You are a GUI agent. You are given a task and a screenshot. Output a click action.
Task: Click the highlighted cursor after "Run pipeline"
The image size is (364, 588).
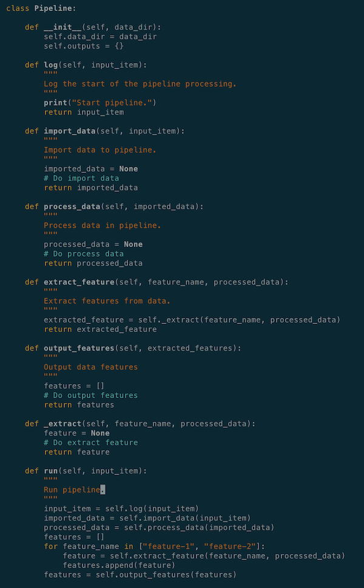point(103,490)
